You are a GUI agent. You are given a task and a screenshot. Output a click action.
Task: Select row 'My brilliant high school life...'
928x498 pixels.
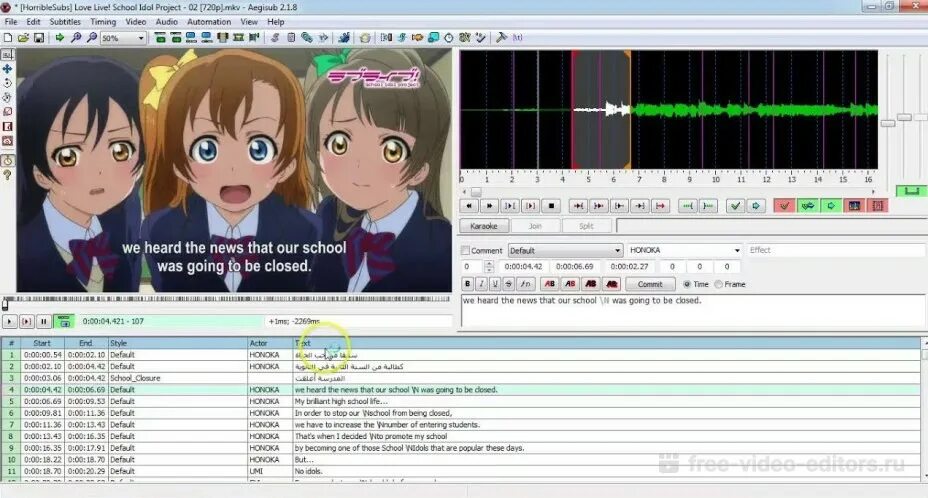click(x=460, y=401)
